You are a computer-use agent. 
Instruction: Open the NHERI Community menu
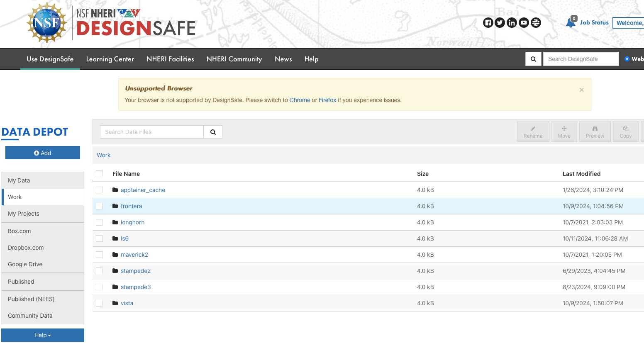(234, 59)
